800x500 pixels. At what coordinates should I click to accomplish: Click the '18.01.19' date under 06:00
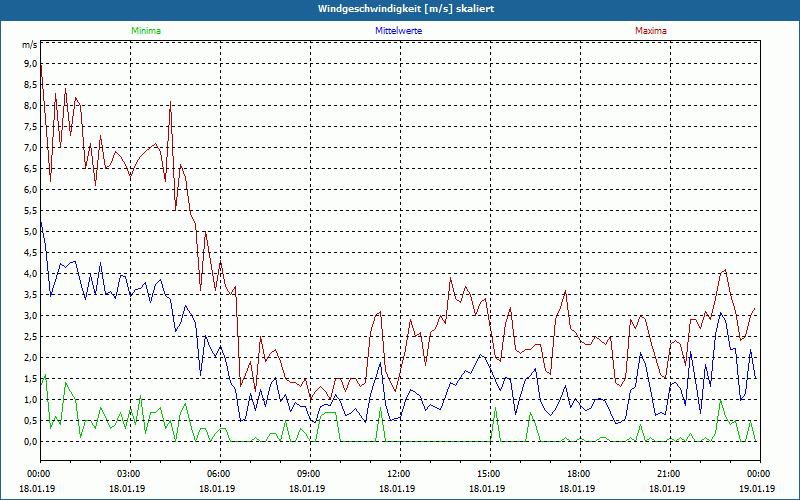click(217, 488)
